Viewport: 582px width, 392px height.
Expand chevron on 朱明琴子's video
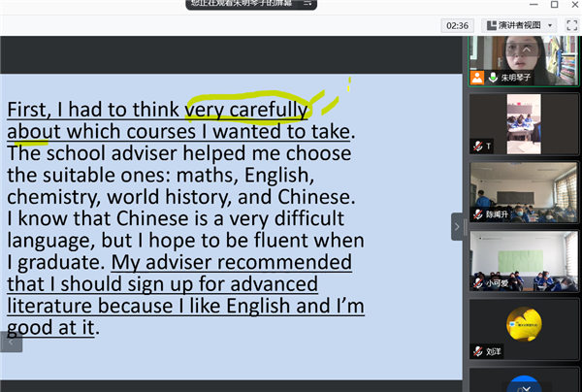point(527,49)
